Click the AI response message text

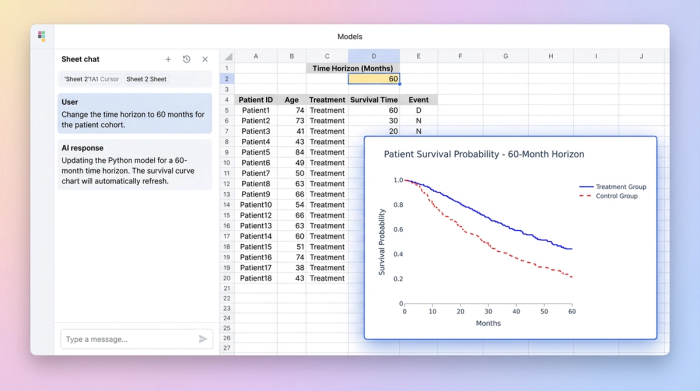click(128, 171)
